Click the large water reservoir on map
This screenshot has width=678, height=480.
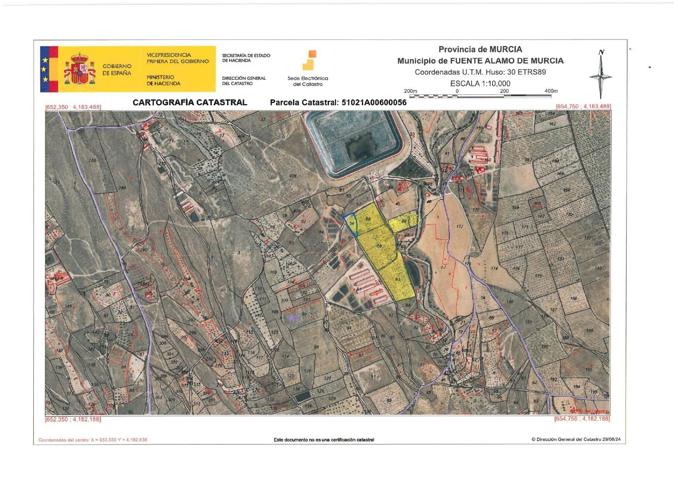click(x=355, y=142)
